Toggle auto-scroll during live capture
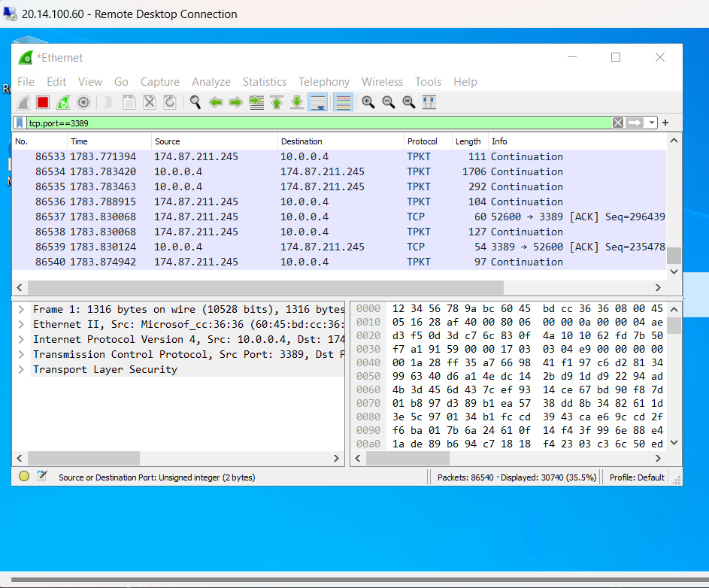The width and height of the screenshot is (709, 588). click(x=317, y=102)
